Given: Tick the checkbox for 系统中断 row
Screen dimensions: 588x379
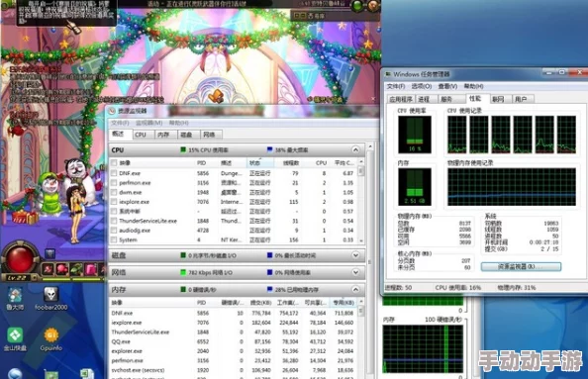Looking at the screenshot, I should [114, 211].
